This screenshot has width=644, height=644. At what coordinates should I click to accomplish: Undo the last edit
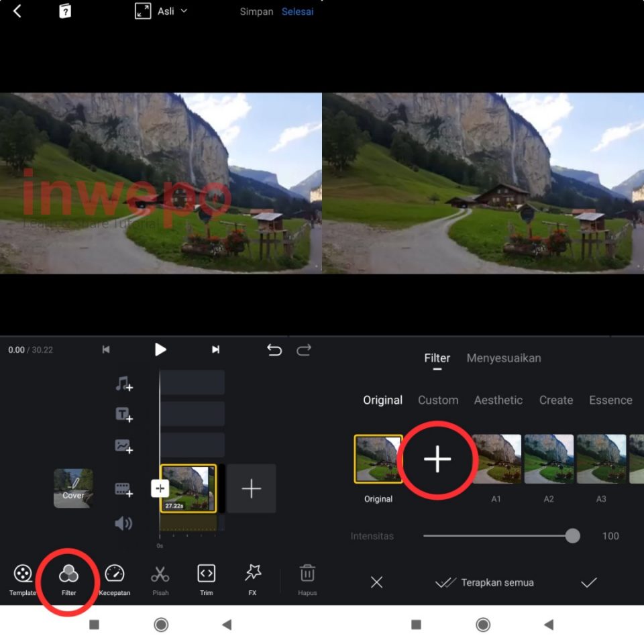(274, 350)
